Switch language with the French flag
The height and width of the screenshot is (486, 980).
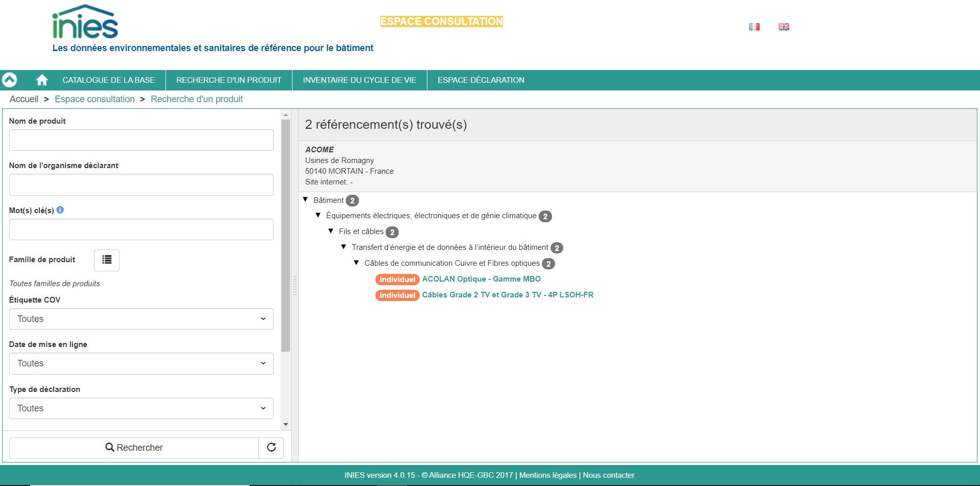[x=754, y=27]
